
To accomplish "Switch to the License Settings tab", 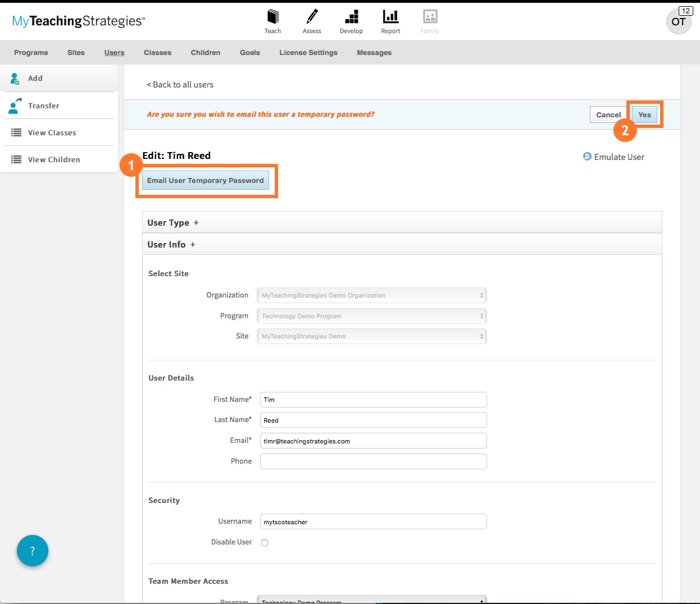I will (x=308, y=52).
